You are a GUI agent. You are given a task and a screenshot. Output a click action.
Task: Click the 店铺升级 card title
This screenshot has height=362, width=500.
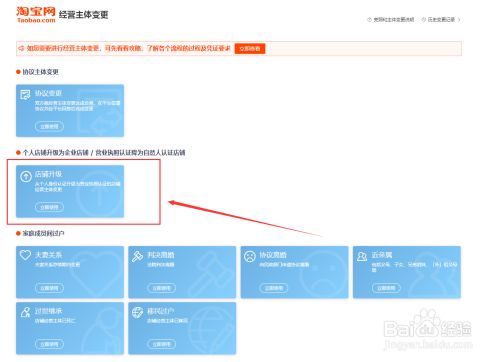48,174
